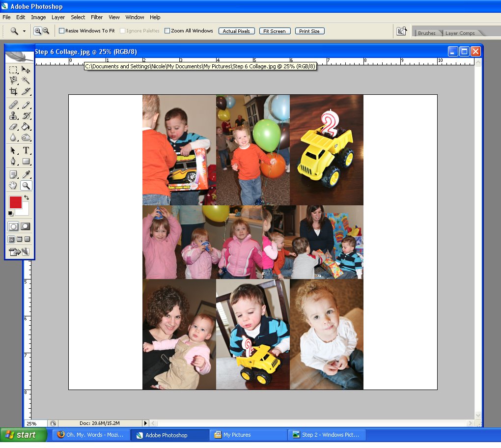Check the Zoom All Windows option
Image resolution: width=501 pixels, height=448 pixels.
pos(167,31)
